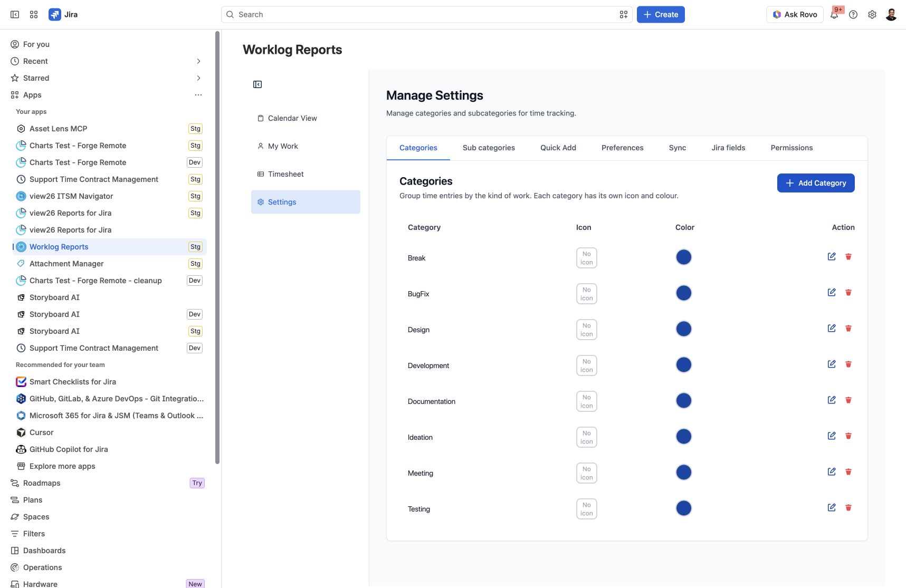Viewport: 906px width, 588px height.
Task: Open the Jira app switcher grid
Action: pyautogui.click(x=34, y=15)
